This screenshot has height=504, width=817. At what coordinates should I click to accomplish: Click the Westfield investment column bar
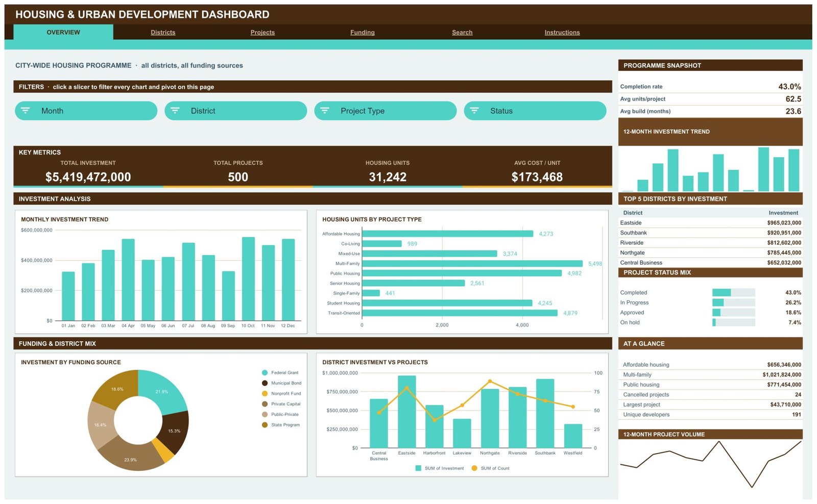[573, 436]
